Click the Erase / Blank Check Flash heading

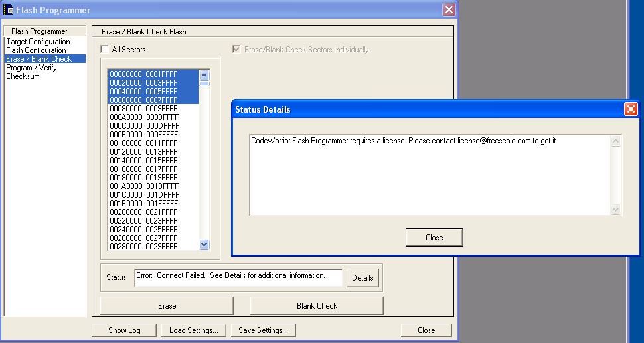point(144,32)
